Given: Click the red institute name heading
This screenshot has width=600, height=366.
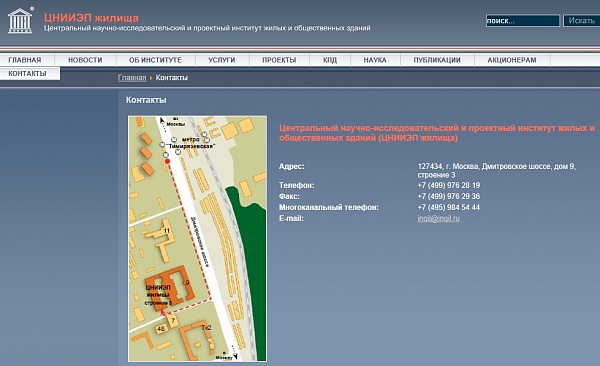Looking at the screenshot, I should (437, 133).
